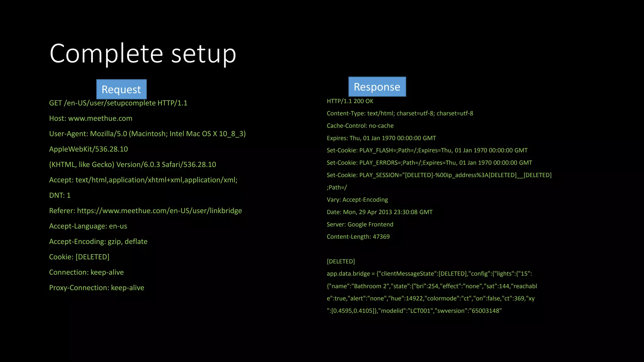Click the 'Content-Length: 47369' line
644x362 pixels.
click(358, 237)
